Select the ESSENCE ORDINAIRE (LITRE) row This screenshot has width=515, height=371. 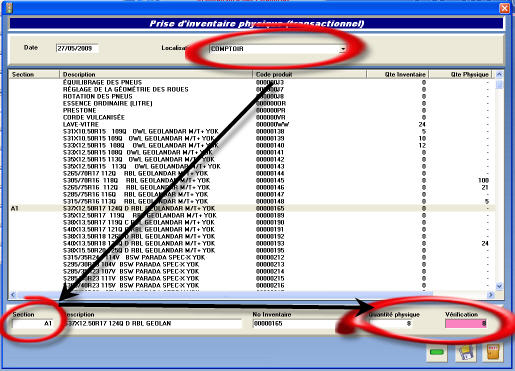pos(252,103)
